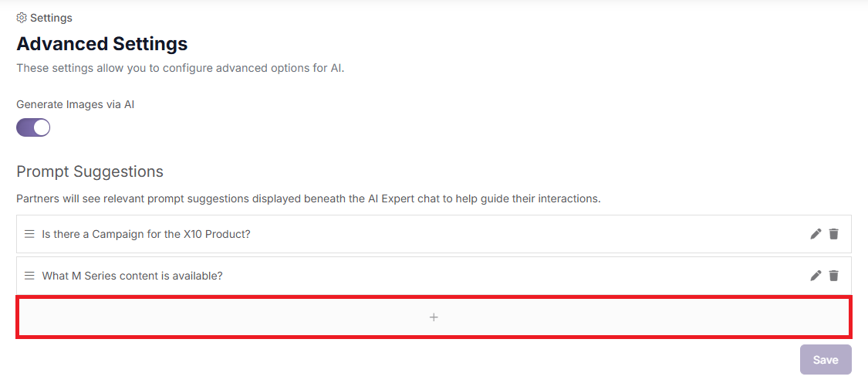Click the 'Generate Images via AI' label
Viewport: 868px width, 390px height.
76,104
